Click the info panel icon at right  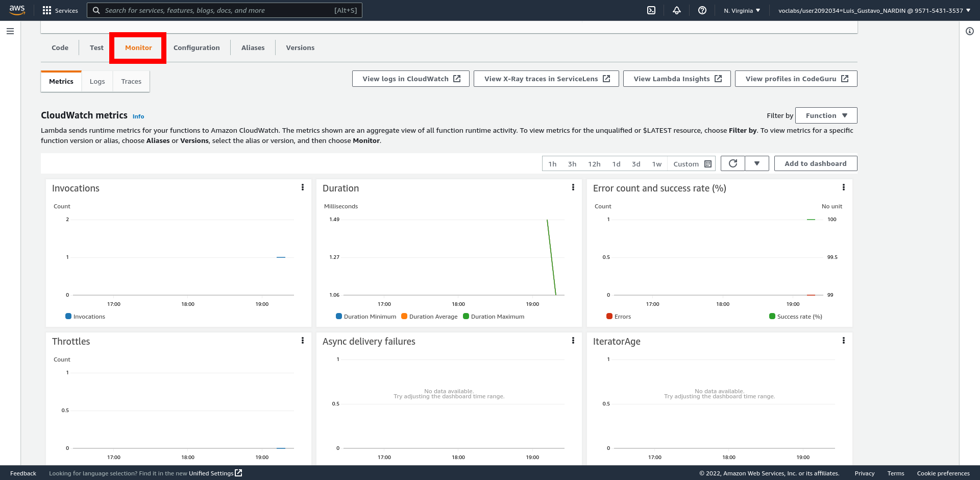(x=970, y=31)
